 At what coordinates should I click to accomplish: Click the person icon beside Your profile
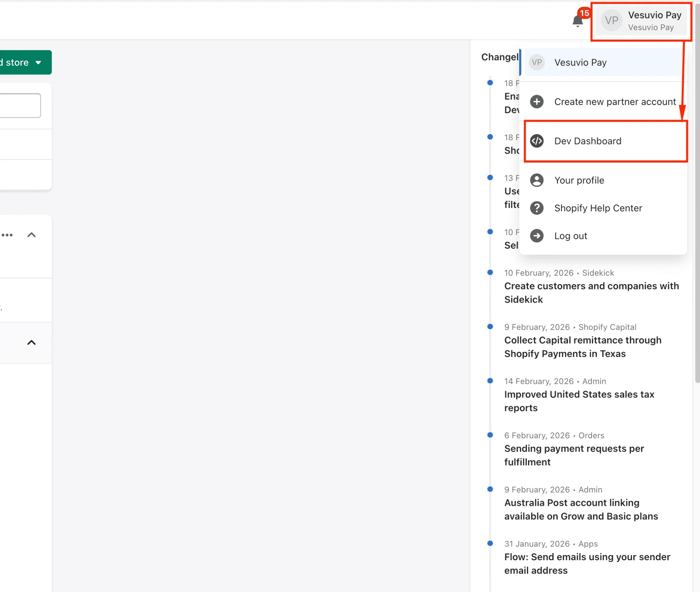tap(536, 180)
